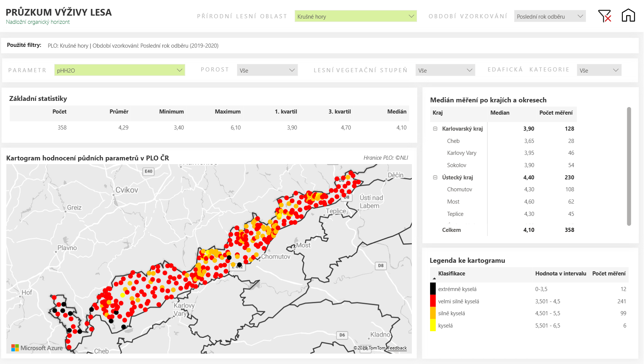The height and width of the screenshot is (364, 644).
Task: Sort legend by Hodnota v intervalu
Action: [x=561, y=274]
